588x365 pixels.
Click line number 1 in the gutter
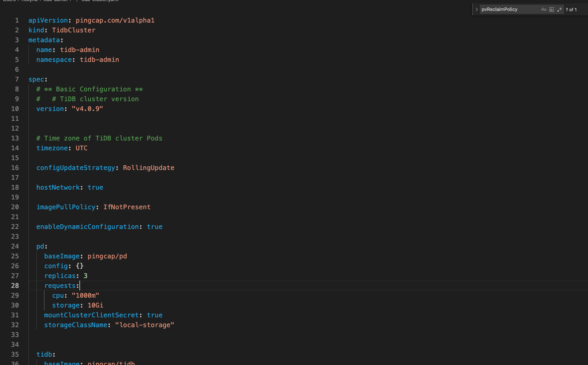point(17,20)
